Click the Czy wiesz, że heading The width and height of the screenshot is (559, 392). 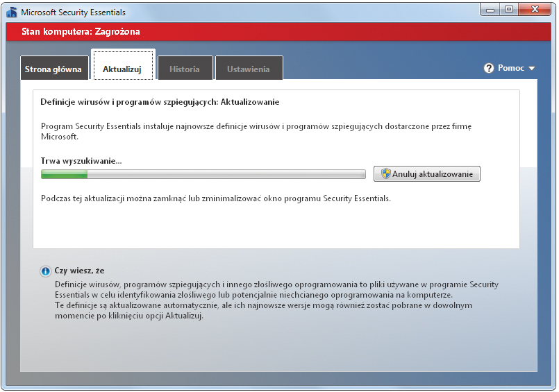tap(79, 271)
